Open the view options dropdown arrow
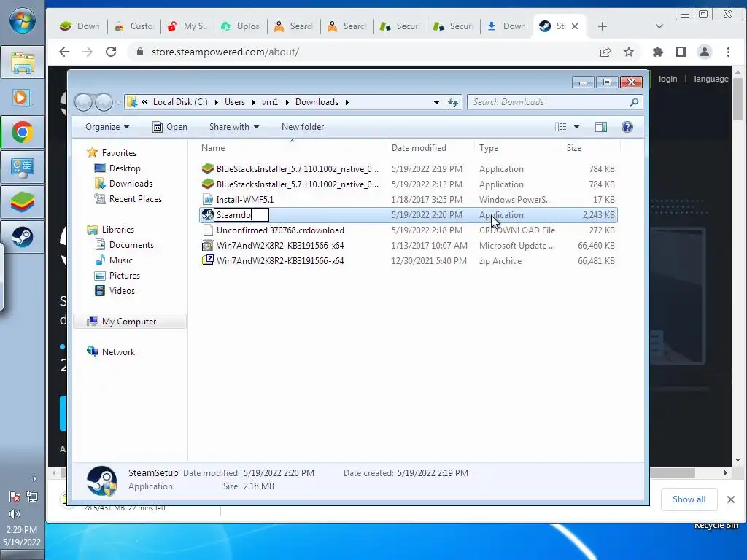The height and width of the screenshot is (560, 747). tap(576, 127)
